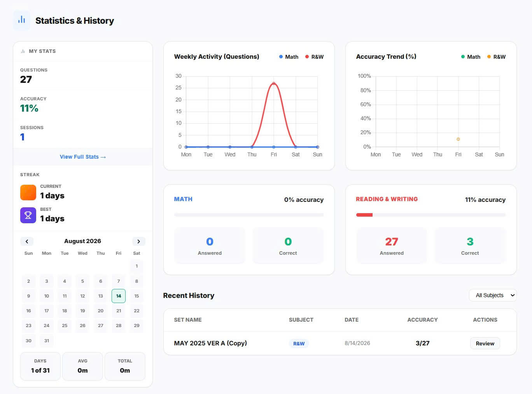The height and width of the screenshot is (394, 532).
Task: Click the orange current streak icon
Action: (28, 192)
